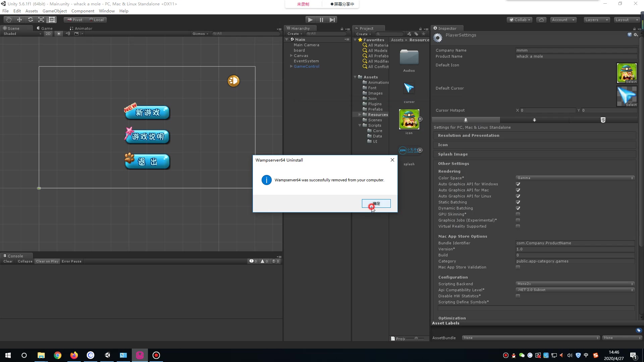Screen dimensions: 644x362
Task: Switch to the Game tab
Action: [47, 28]
